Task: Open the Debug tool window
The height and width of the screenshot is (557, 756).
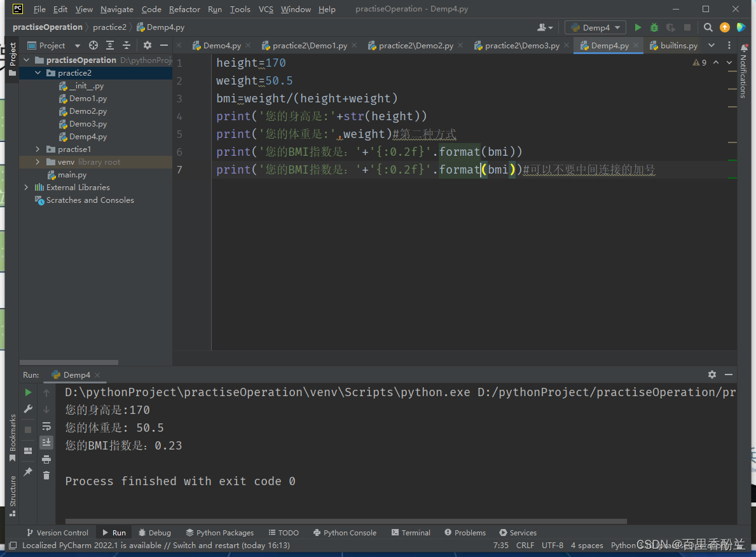Action: tap(155, 533)
